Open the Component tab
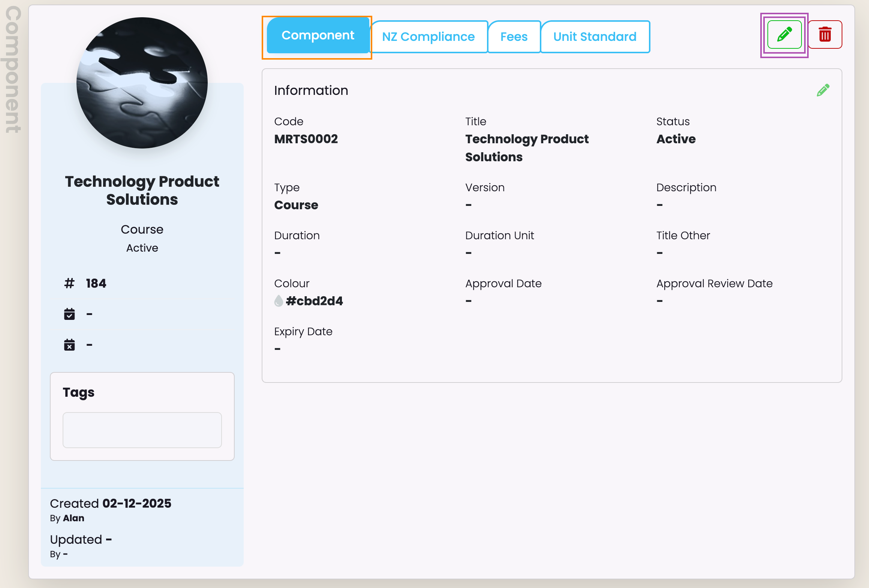The image size is (869, 588). coord(318,36)
